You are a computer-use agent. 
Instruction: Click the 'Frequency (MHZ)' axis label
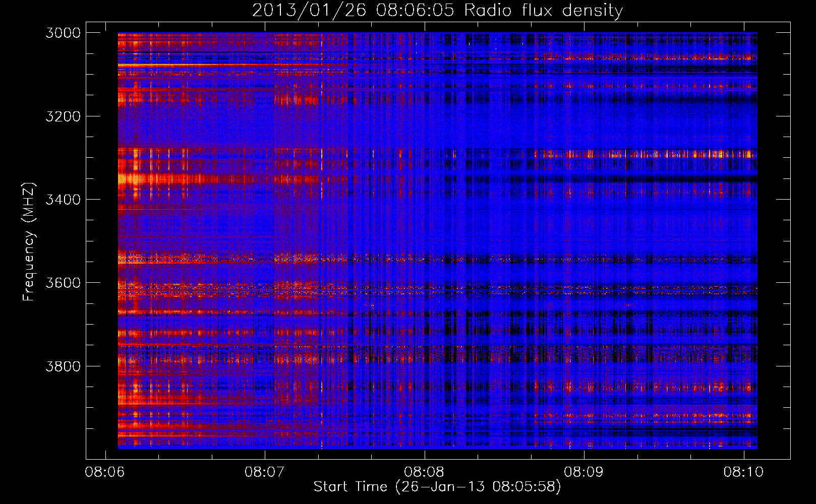[29, 242]
